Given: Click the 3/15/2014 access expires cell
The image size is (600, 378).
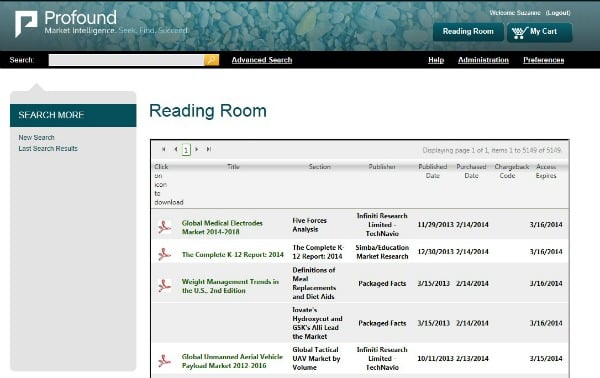Looking at the screenshot, I should (x=546, y=358).
